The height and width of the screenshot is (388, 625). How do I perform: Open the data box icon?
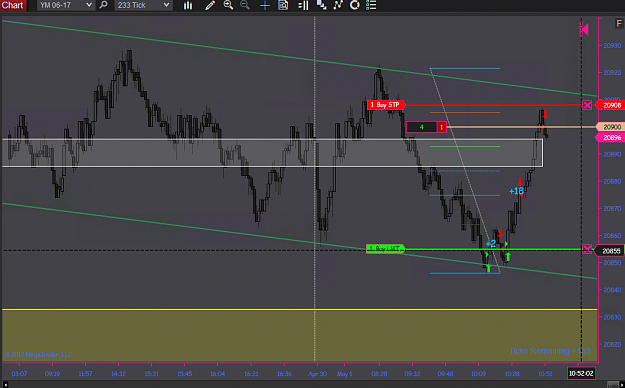(283, 5)
